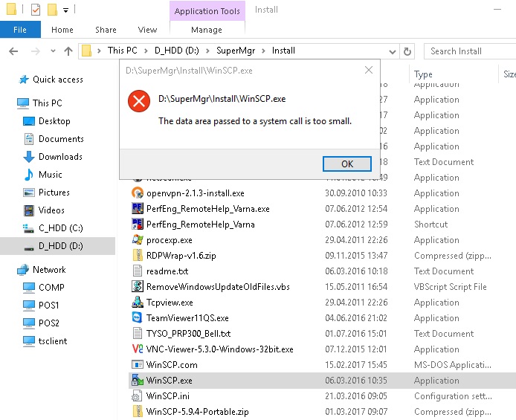Screen dimensions: 516x420
Task: Click the Tcpview.exe file icon
Action: [x=138, y=303]
